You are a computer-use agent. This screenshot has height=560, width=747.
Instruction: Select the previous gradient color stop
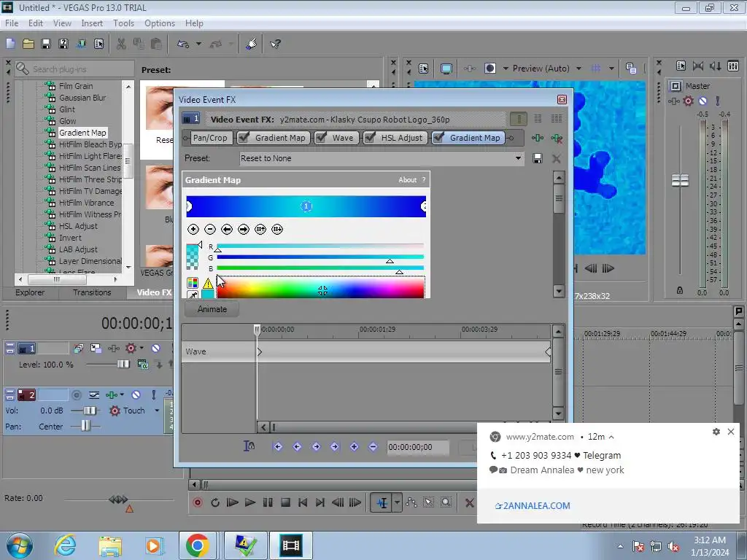tap(227, 230)
